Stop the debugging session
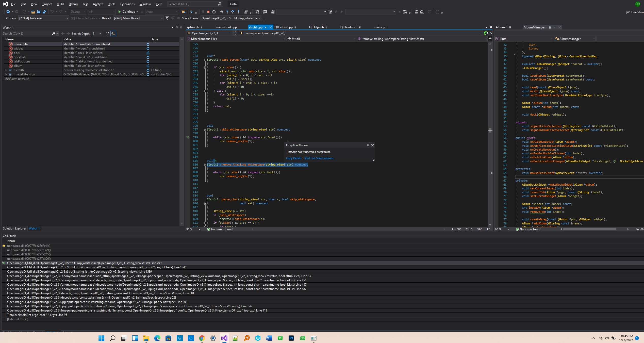This screenshot has width=644, height=343. point(208,12)
